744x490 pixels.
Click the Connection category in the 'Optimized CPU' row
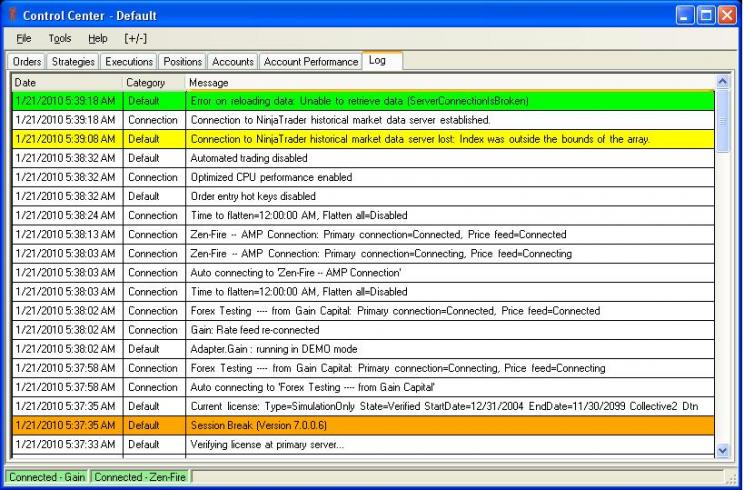pyautogui.click(x=153, y=177)
